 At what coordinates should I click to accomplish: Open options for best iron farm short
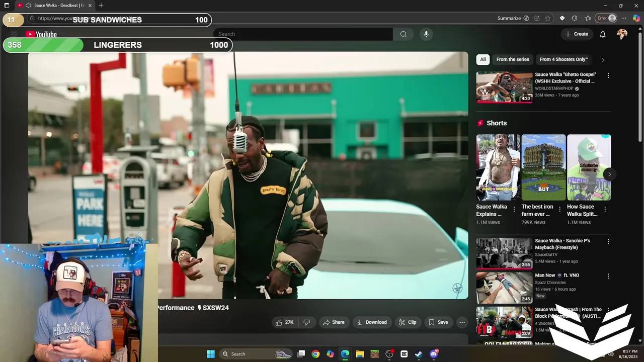coord(559,209)
